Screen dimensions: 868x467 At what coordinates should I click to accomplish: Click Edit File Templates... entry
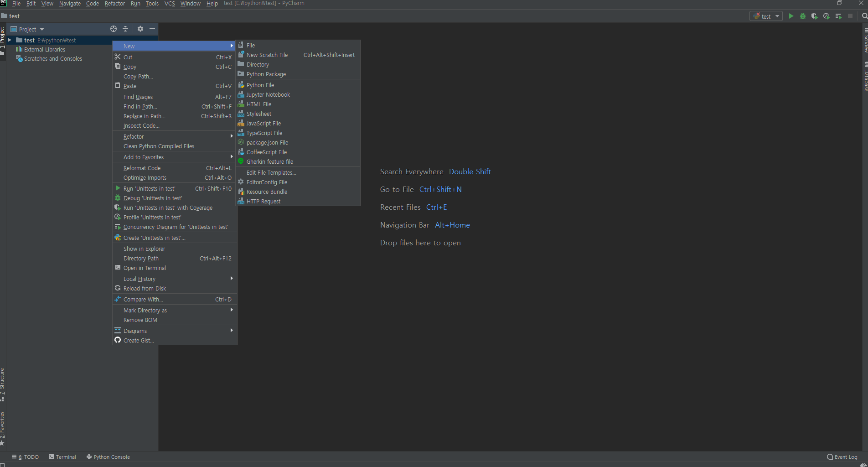298,172
